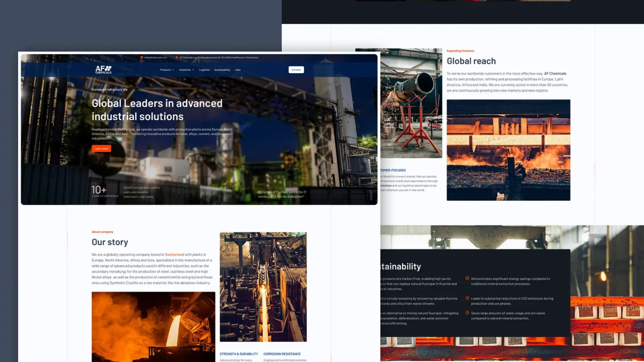Click the bullet icon beside 'Leads to substantial reductions'

pyautogui.click(x=467, y=298)
